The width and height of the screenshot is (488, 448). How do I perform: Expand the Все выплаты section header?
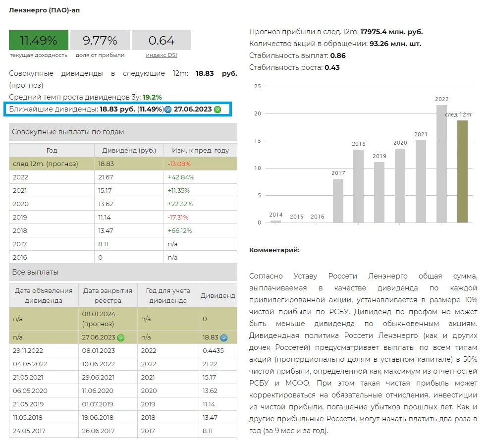(123, 272)
